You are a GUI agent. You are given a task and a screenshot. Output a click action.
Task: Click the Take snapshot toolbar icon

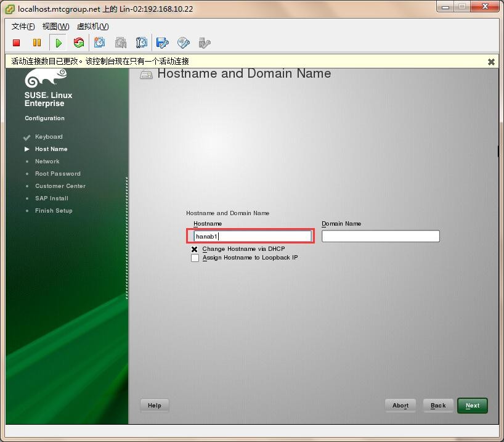pos(99,43)
